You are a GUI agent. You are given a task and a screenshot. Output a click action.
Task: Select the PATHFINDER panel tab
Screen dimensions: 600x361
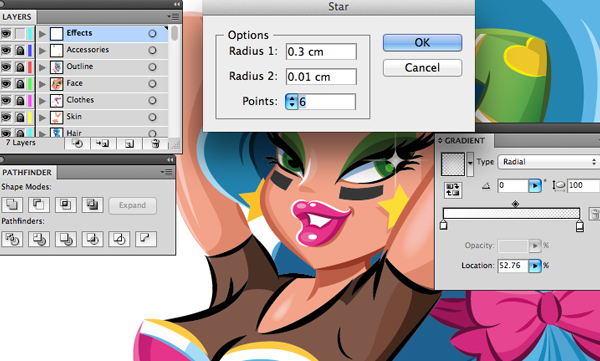click(x=27, y=172)
